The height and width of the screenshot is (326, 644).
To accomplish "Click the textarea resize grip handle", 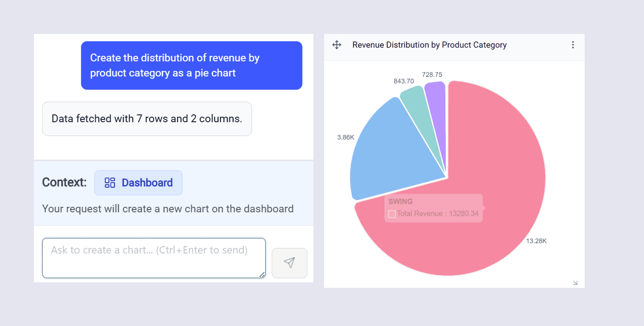I will click(x=262, y=275).
